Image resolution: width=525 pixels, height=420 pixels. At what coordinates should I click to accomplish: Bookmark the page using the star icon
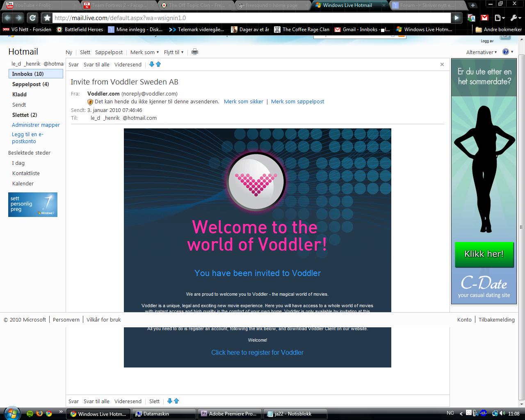[47, 18]
